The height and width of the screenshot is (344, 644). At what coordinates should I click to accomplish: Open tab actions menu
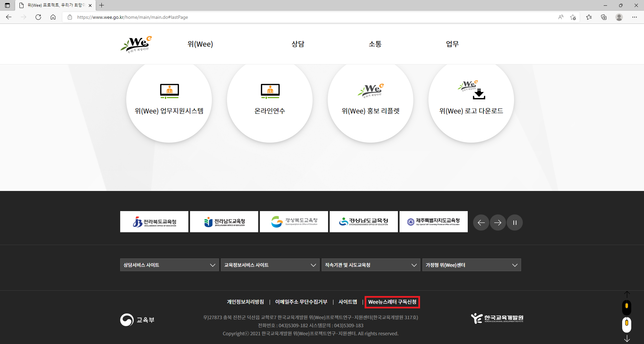7,5
